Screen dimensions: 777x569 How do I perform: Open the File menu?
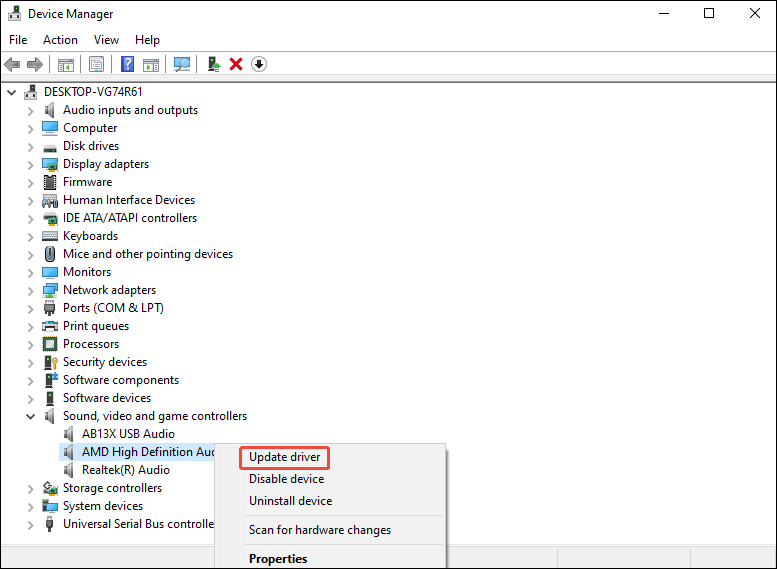(x=18, y=40)
